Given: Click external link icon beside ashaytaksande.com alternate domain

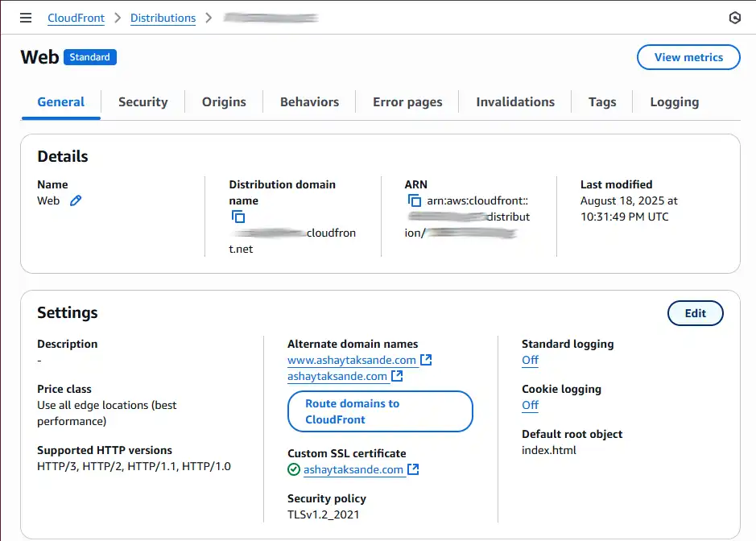Looking at the screenshot, I should (397, 376).
